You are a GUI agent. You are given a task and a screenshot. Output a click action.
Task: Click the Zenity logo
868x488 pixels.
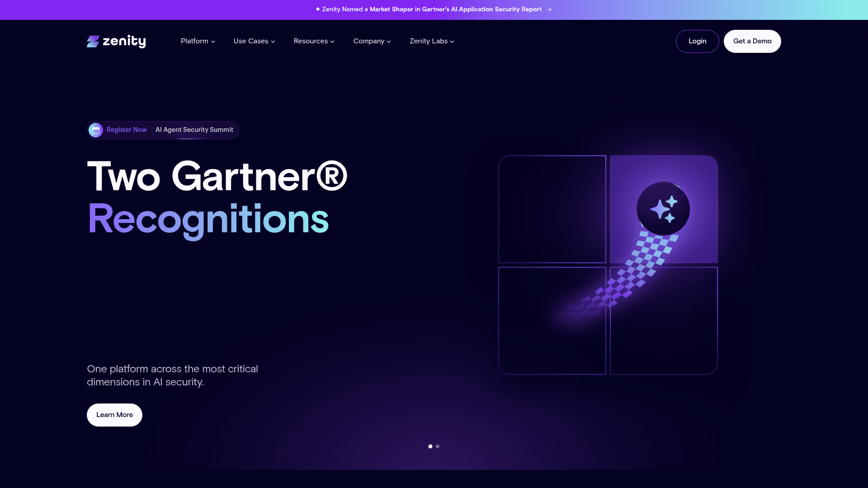[116, 41]
